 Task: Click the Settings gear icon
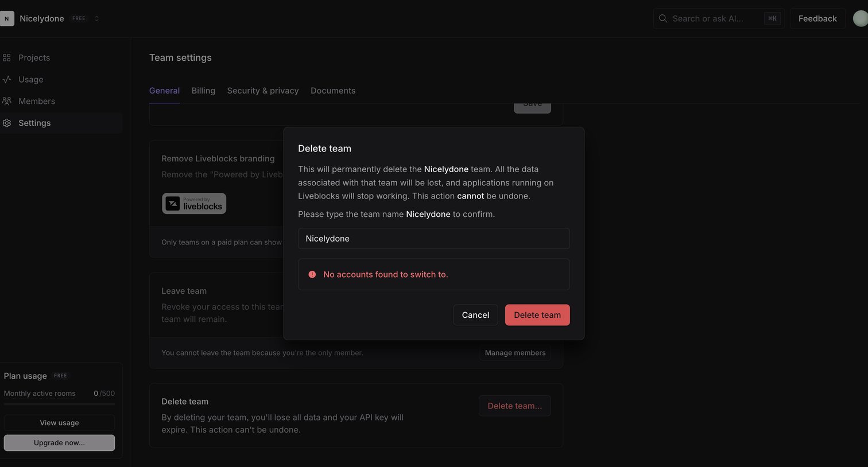point(7,123)
